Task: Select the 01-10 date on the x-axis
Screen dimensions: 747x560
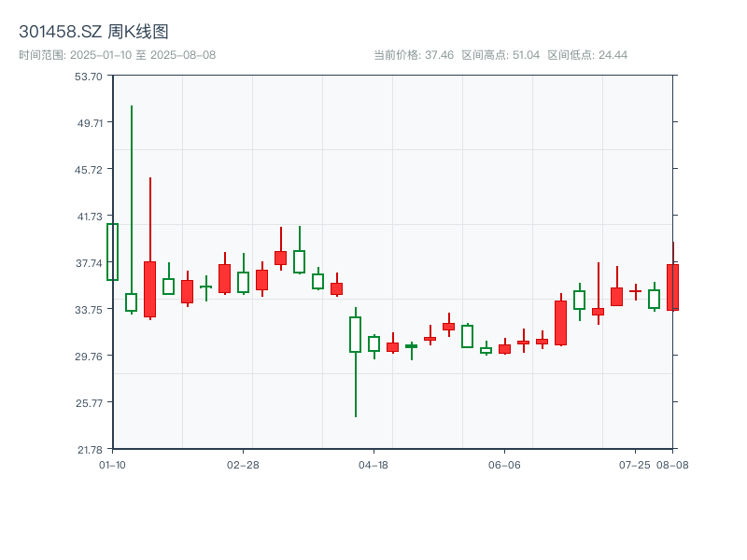Action: pos(112,464)
